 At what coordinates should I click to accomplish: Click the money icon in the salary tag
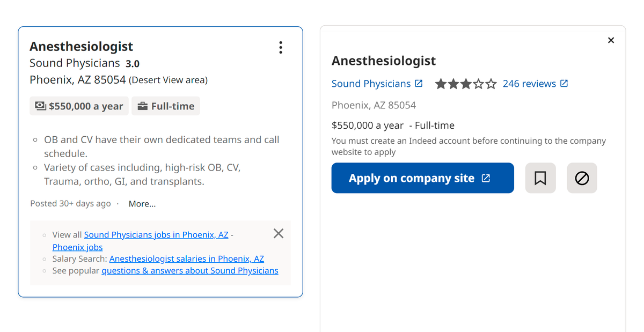[40, 106]
